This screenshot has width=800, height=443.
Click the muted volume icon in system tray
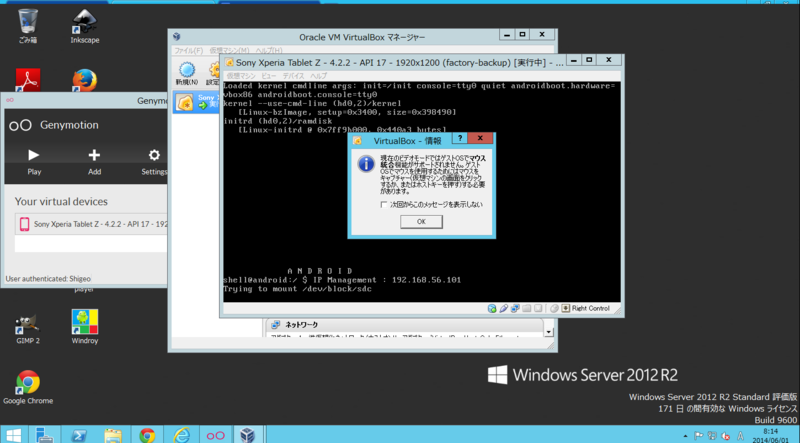(x=726, y=436)
